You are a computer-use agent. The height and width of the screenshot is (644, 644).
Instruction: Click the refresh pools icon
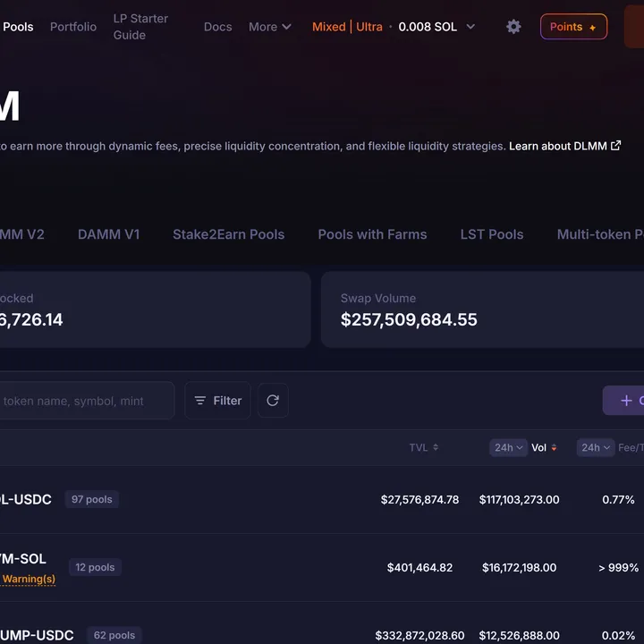(x=273, y=401)
